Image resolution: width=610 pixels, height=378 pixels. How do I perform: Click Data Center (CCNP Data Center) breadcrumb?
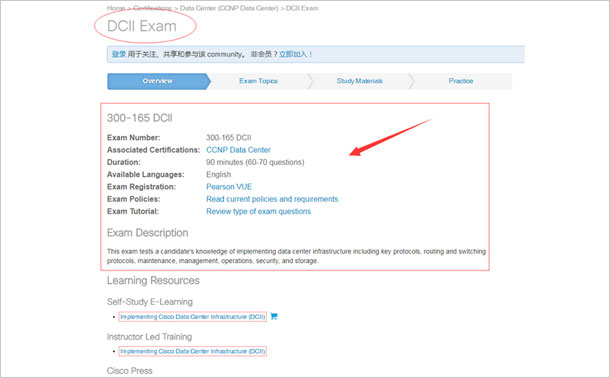point(229,8)
